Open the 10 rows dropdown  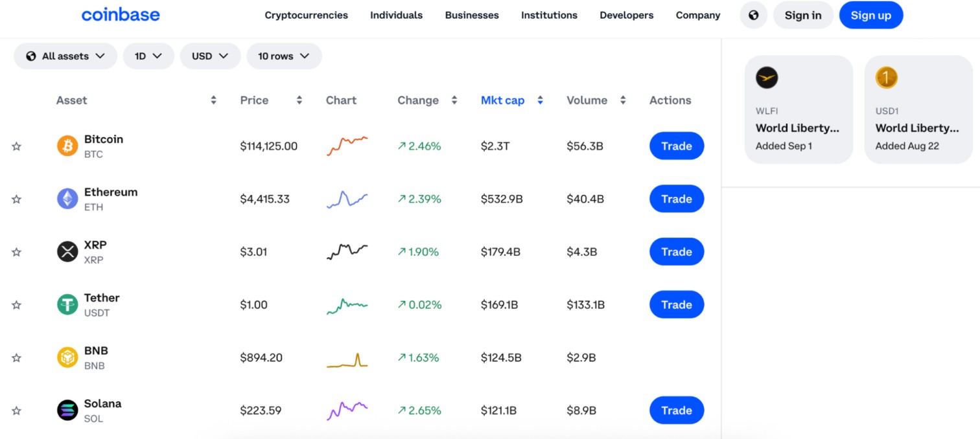coord(284,56)
